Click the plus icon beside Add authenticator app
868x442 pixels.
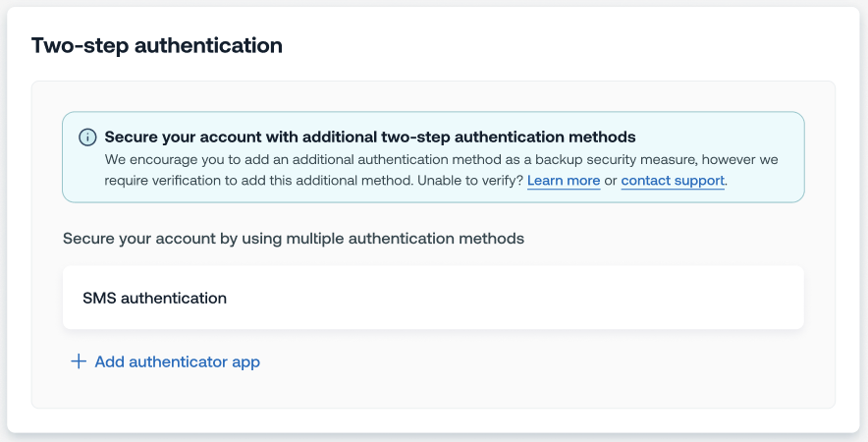coord(79,361)
